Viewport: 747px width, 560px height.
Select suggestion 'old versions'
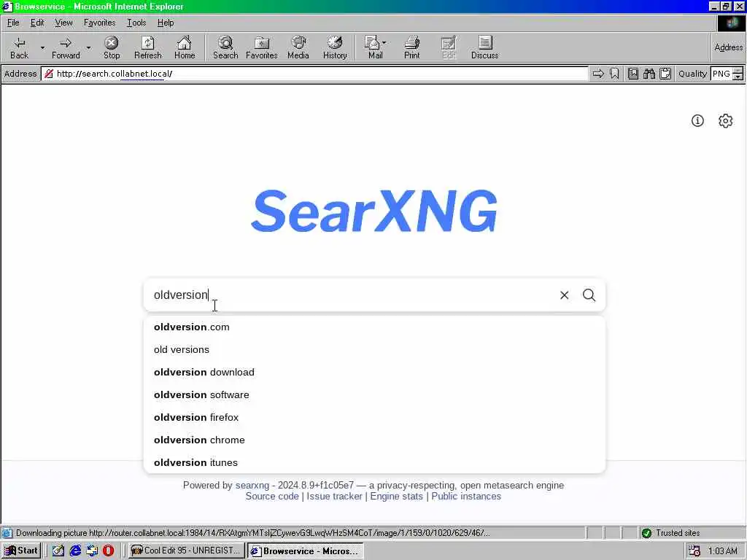[x=374, y=349]
